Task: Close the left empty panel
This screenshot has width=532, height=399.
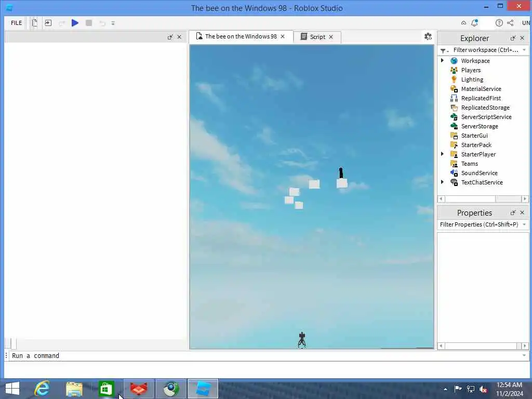Action: 179,37
